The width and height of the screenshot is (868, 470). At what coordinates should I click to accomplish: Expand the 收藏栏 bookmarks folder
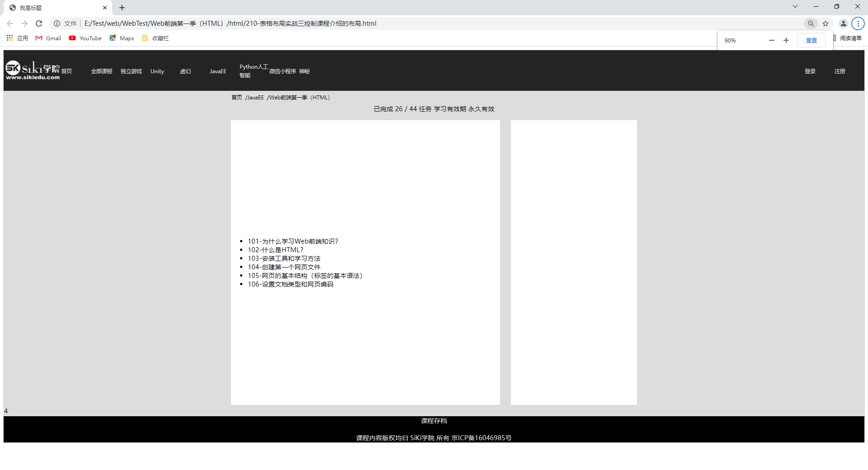tap(155, 38)
